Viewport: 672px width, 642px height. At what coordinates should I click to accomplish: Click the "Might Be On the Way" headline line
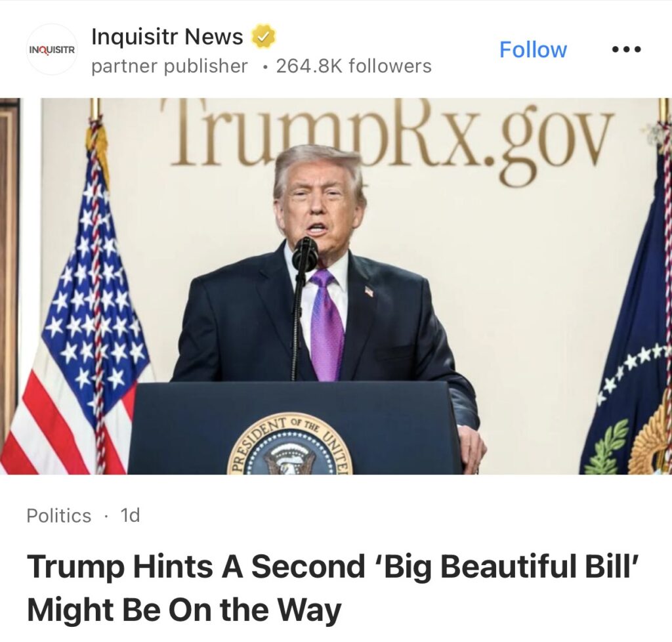click(x=184, y=610)
